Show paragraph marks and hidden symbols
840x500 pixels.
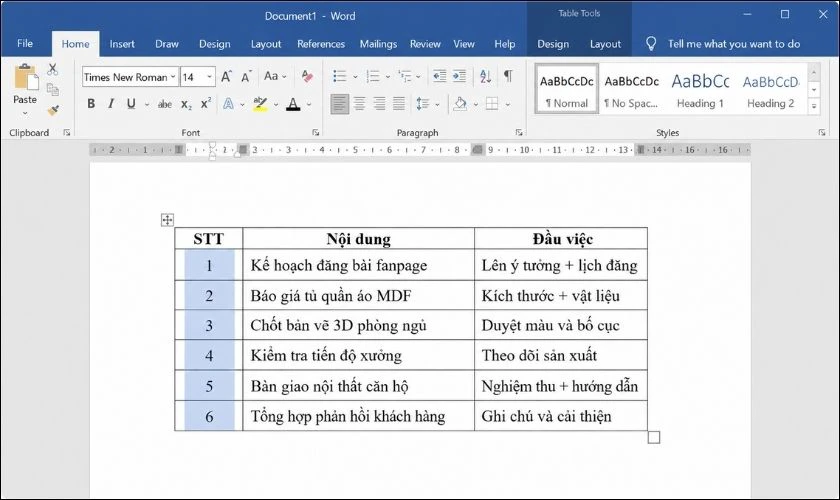click(508, 76)
